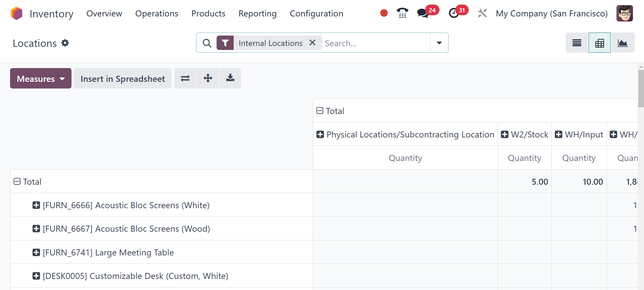Switch to the list view
Image resolution: width=644 pixels, height=290 pixels.
[x=577, y=43]
